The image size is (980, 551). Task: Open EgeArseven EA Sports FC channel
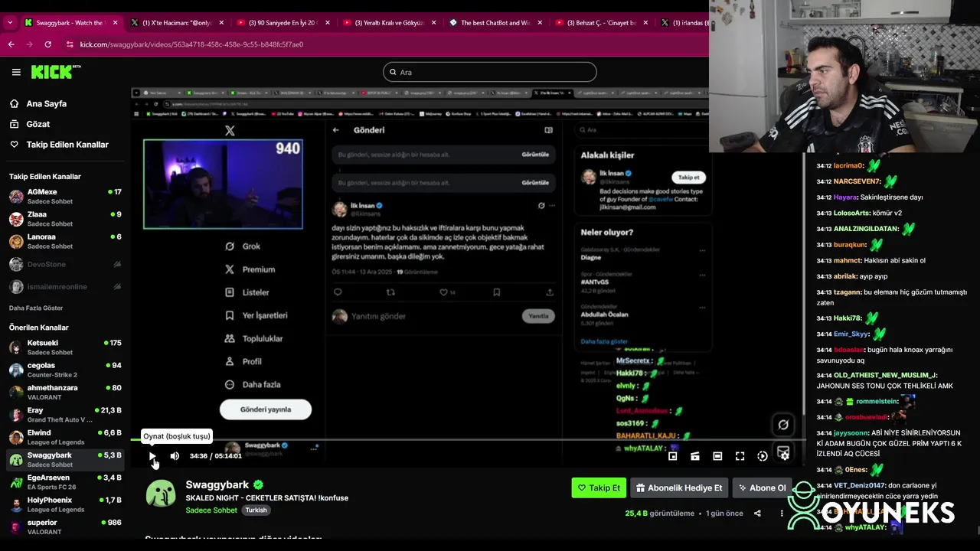point(65,482)
